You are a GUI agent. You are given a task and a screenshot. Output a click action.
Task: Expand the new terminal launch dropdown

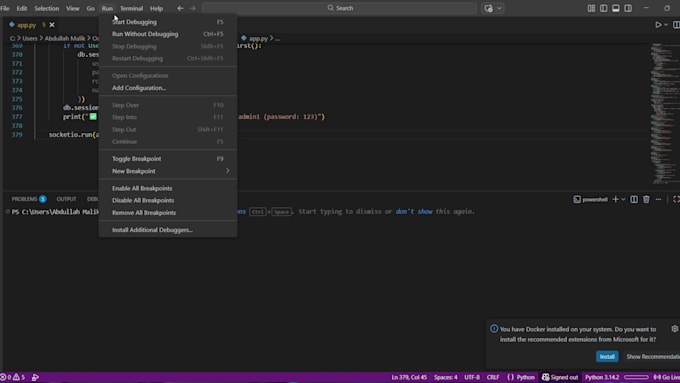[623, 200]
